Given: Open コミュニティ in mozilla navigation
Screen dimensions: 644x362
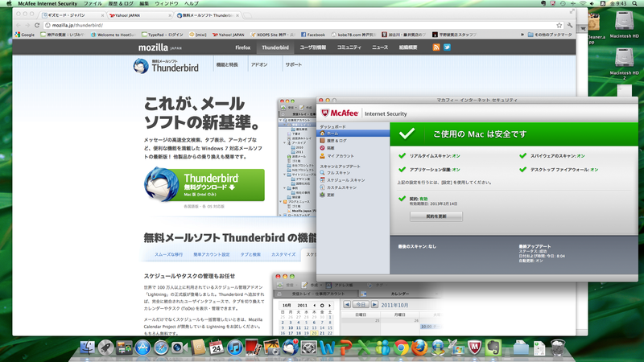Looking at the screenshot, I should coord(349,47).
